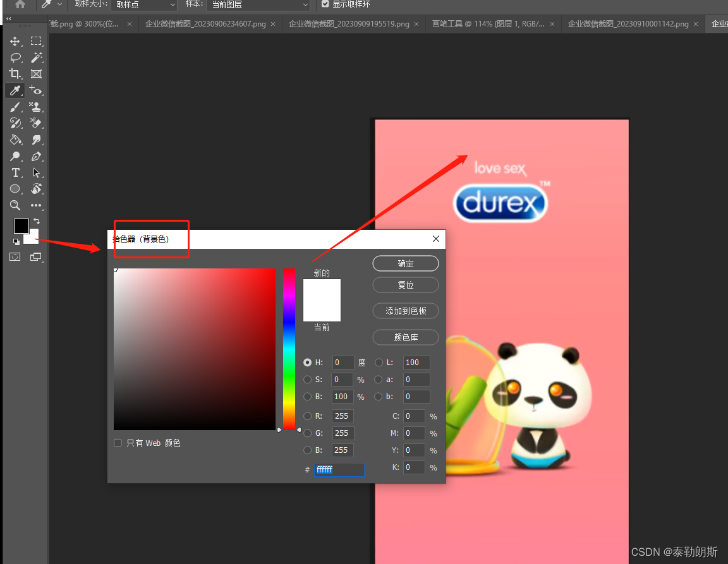728x564 pixels.
Task: Select the Clone Stamp tool
Action: (x=36, y=107)
